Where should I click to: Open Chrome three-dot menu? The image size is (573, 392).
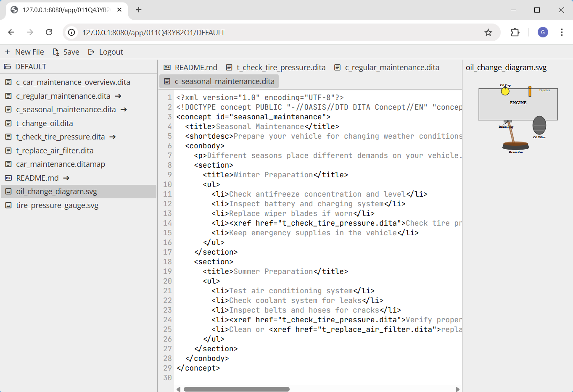point(562,32)
